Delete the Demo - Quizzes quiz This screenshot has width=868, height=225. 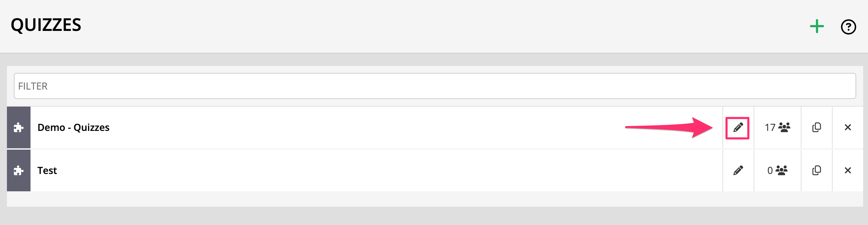pos(848,127)
